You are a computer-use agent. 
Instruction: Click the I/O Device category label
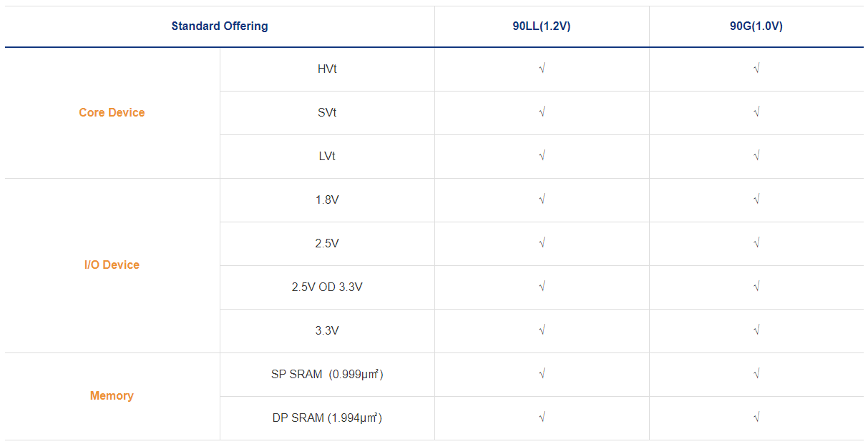pyautogui.click(x=112, y=265)
